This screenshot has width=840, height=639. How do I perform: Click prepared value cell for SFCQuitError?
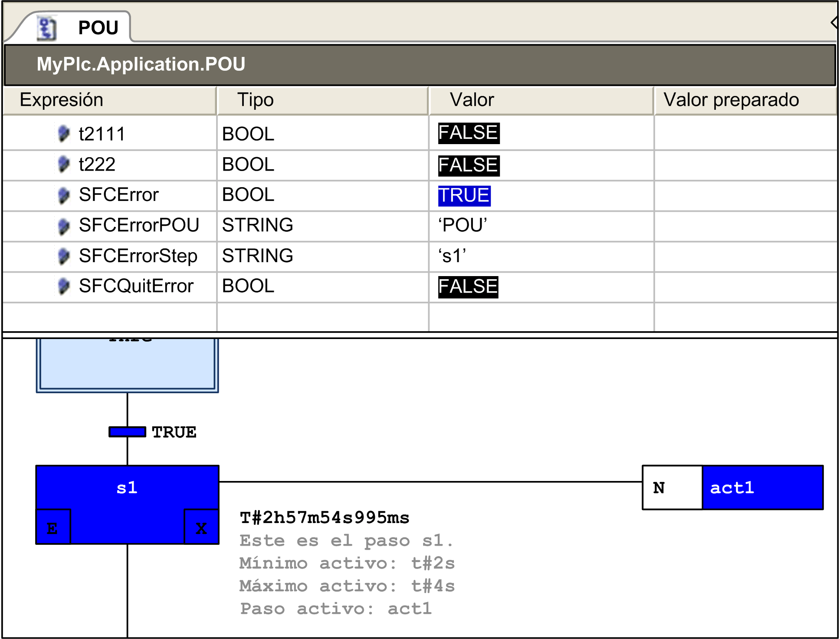click(x=745, y=287)
